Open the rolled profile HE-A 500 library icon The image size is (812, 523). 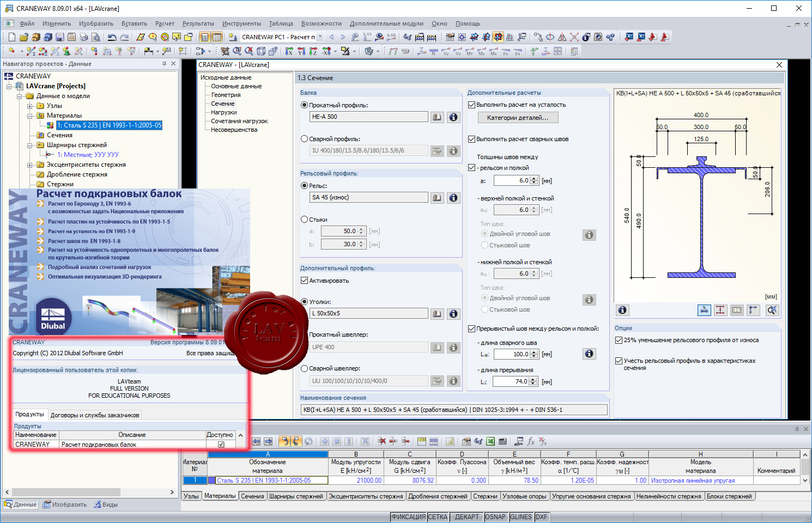(x=437, y=117)
